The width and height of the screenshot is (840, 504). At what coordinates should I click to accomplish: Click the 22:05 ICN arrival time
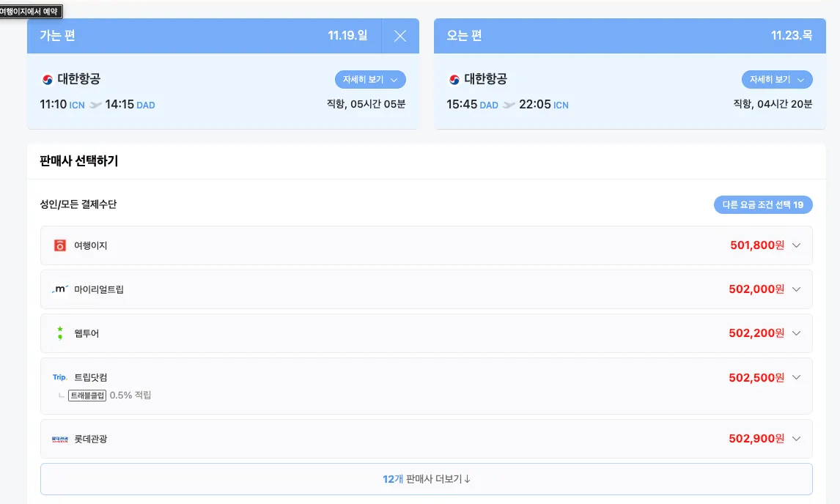click(x=544, y=105)
